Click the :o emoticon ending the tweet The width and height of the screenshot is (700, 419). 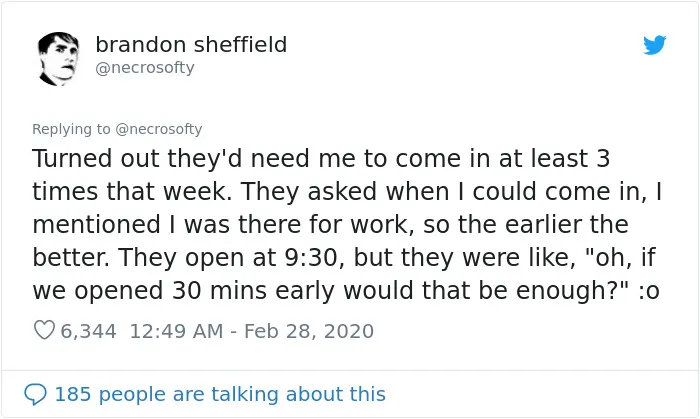click(649, 290)
